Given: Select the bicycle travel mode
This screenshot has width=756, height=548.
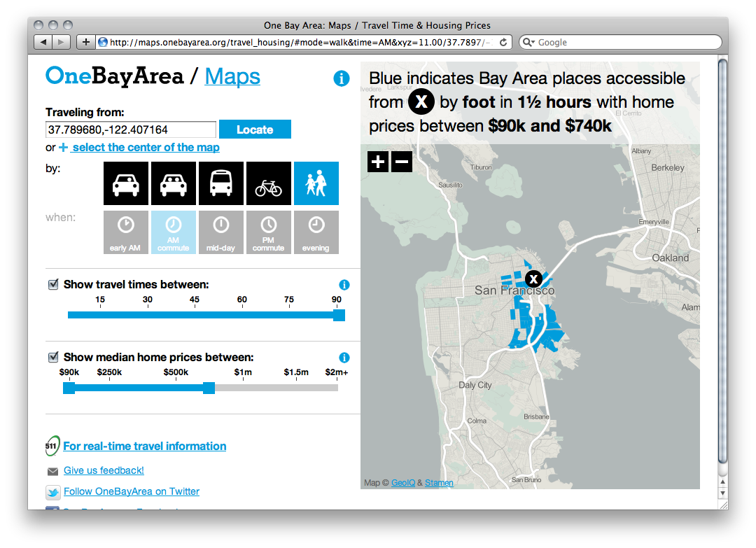Looking at the screenshot, I should tap(269, 183).
